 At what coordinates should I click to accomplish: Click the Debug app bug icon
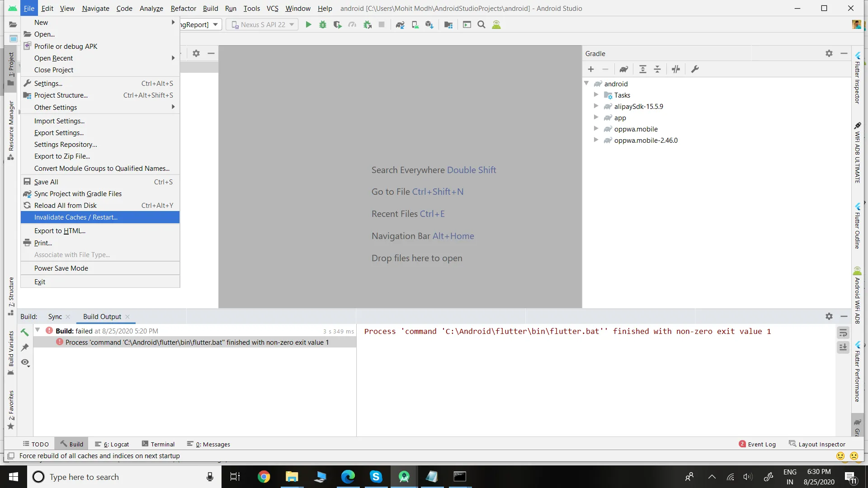pyautogui.click(x=323, y=25)
